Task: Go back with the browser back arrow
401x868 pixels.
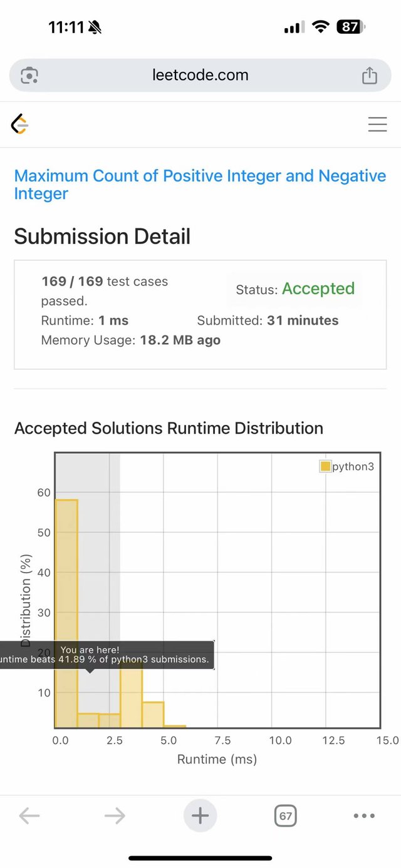Action: (29, 815)
